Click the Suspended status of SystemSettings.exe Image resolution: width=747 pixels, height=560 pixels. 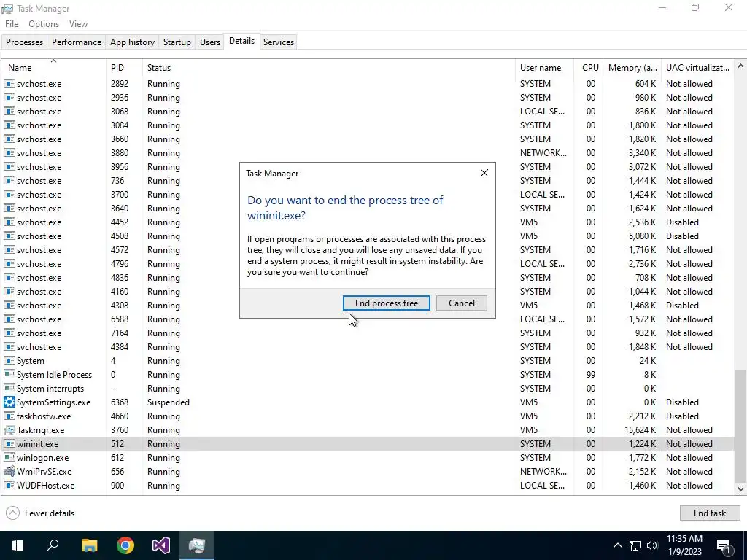(169, 402)
